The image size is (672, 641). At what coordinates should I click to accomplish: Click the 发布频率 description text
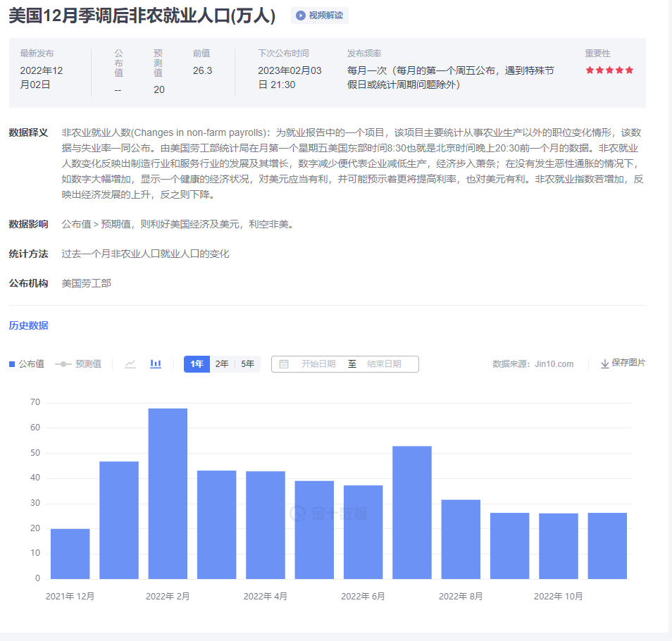point(450,77)
